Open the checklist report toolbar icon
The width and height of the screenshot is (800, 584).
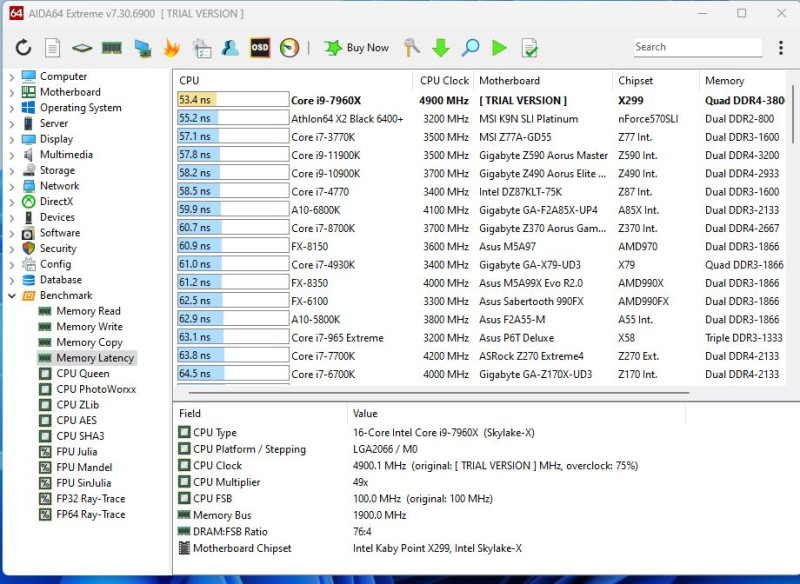pos(201,48)
